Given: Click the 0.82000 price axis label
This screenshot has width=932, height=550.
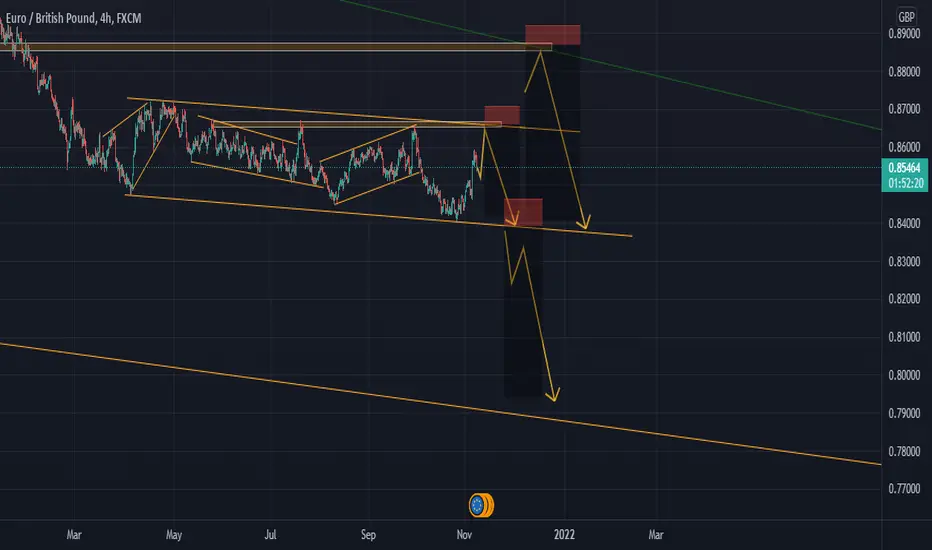Looking at the screenshot, I should point(904,299).
